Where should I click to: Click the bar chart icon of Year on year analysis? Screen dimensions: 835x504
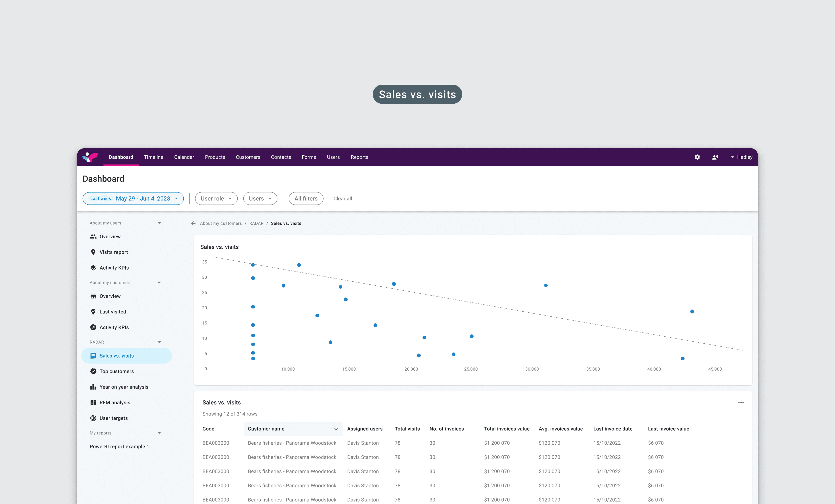93,387
